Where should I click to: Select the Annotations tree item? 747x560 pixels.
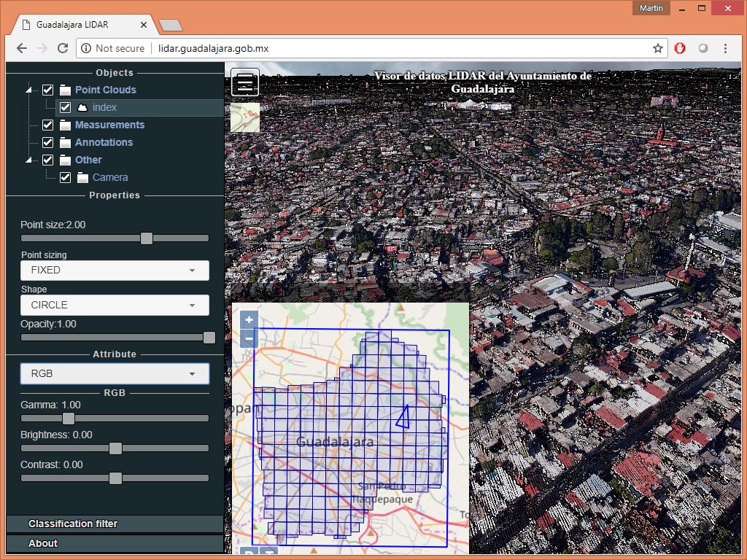(104, 142)
